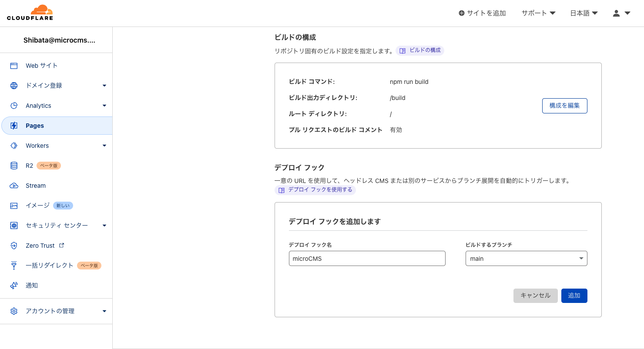Open the ビルドするブランチ branch dropdown
Viewport: 644px width, 349px height.
[526, 259]
